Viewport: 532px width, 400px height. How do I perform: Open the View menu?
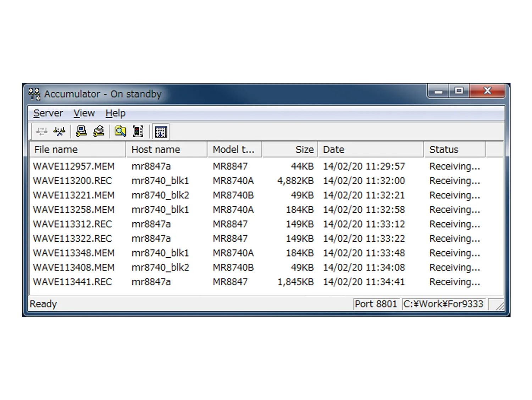[84, 113]
